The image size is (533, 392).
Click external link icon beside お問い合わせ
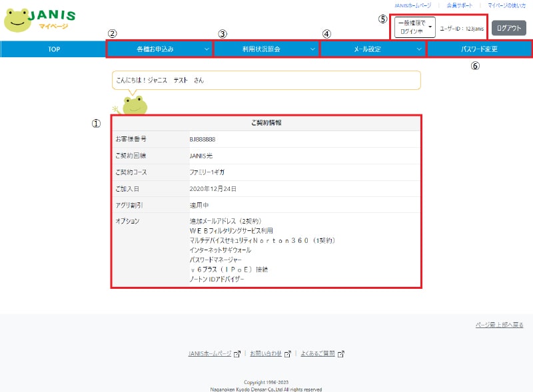288,354
